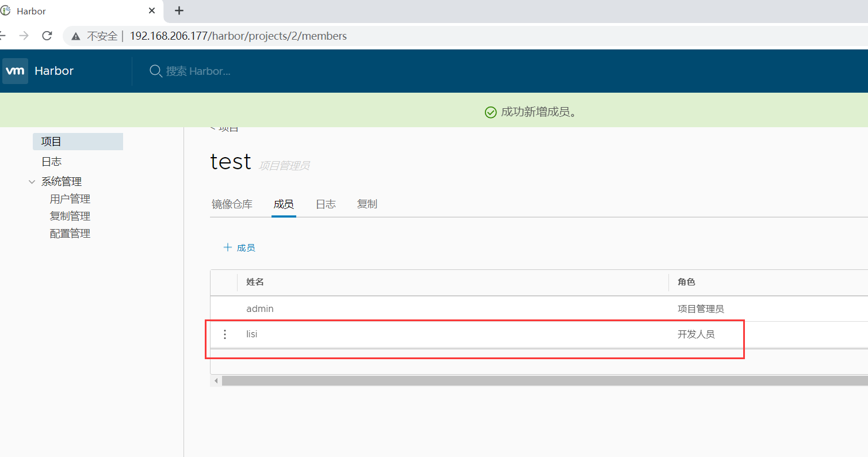Click the Harbor browser tab title
Viewport: 868px width, 457px height.
point(32,11)
